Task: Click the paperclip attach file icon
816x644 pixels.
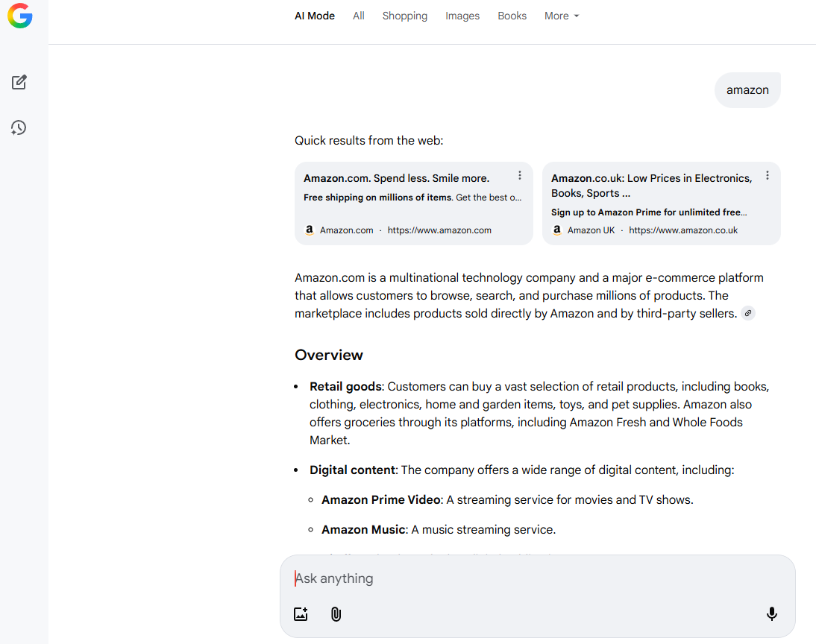Action: click(336, 614)
